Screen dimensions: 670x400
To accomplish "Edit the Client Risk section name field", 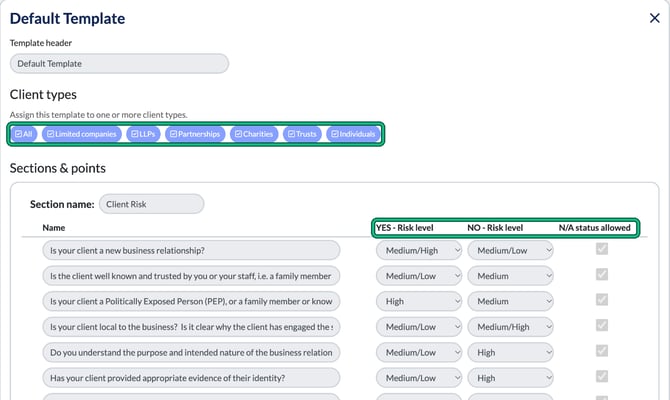I will click(x=151, y=204).
